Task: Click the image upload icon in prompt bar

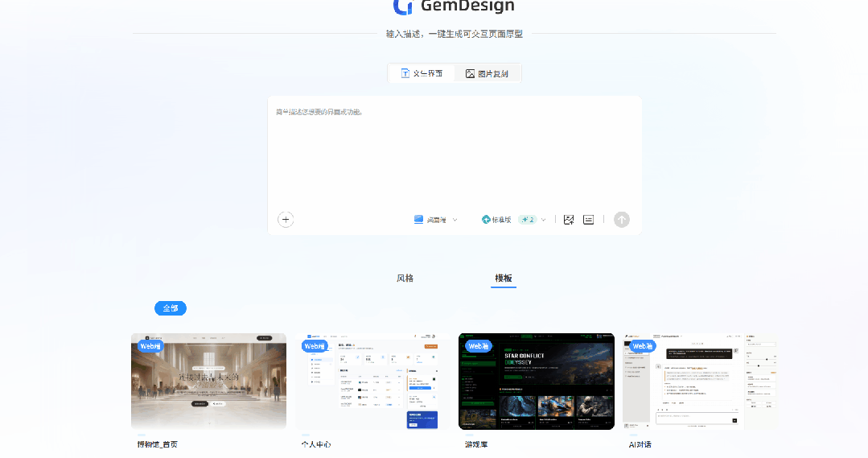Action: pyautogui.click(x=569, y=220)
